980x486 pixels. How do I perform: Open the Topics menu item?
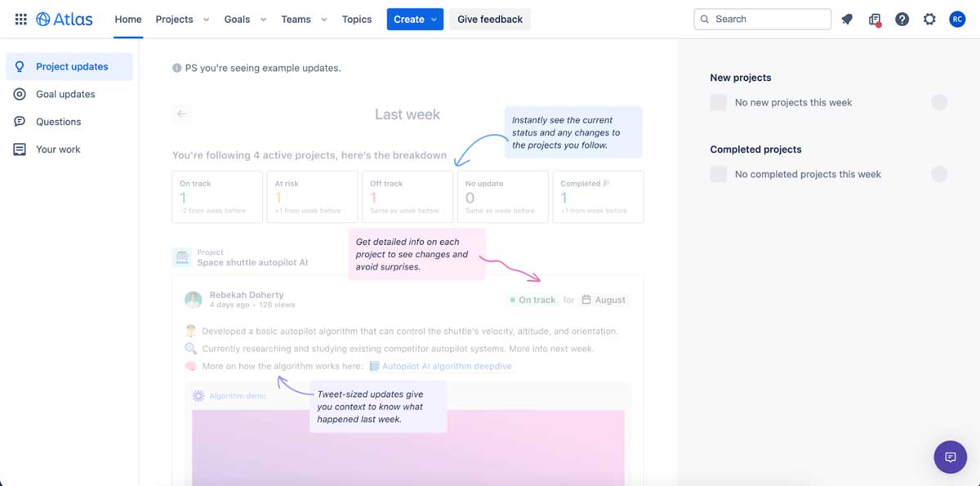[x=357, y=19]
